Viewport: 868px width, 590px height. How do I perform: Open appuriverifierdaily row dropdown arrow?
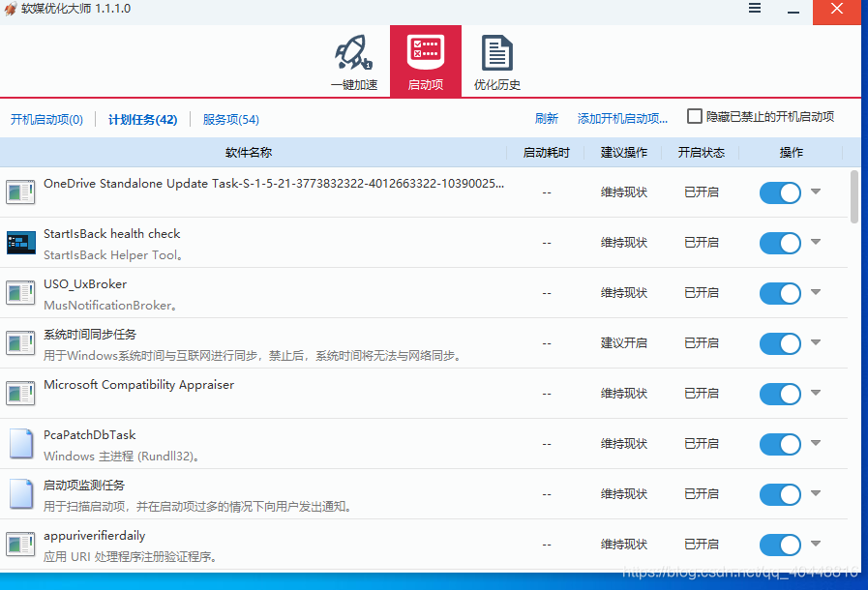[816, 544]
